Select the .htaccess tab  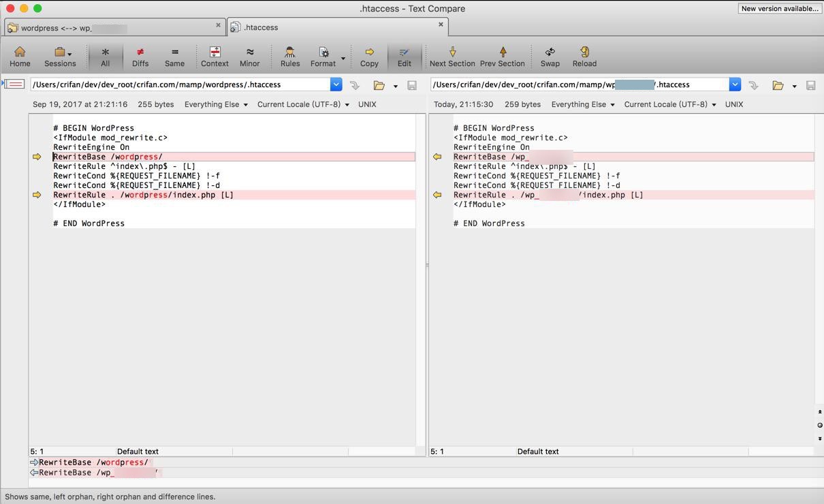pos(334,28)
